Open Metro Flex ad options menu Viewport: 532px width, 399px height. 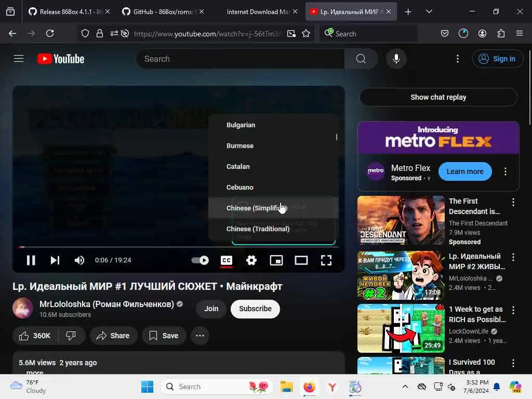(506, 171)
